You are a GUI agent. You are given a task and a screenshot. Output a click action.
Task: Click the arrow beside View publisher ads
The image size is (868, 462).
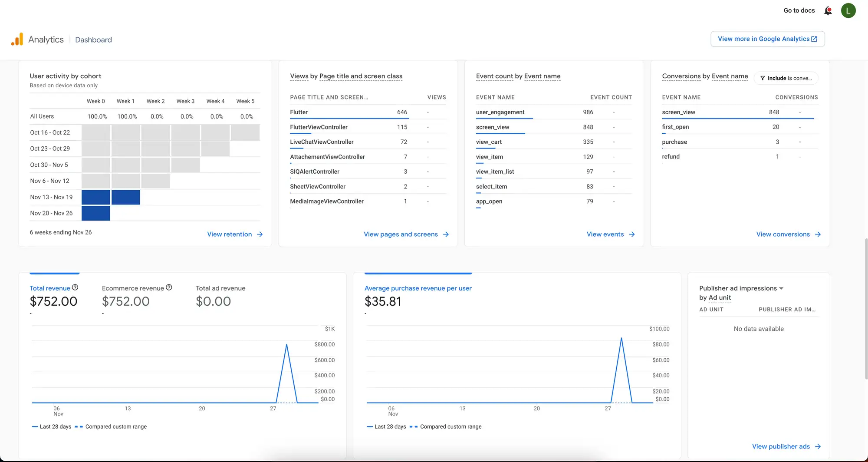tap(818, 446)
